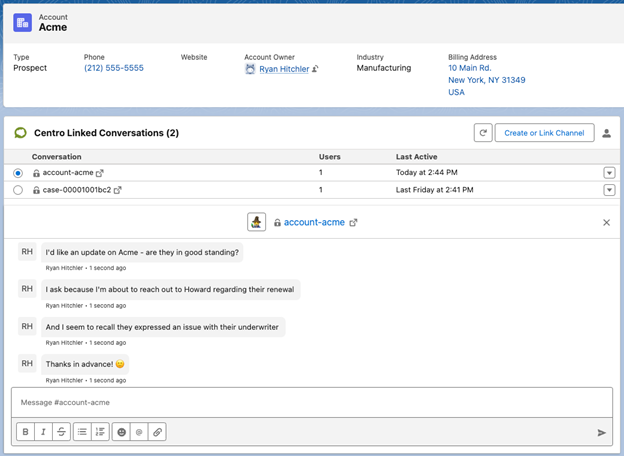The height and width of the screenshot is (456, 624).
Task: Click the Manufacturing industry value
Action: [x=384, y=68]
